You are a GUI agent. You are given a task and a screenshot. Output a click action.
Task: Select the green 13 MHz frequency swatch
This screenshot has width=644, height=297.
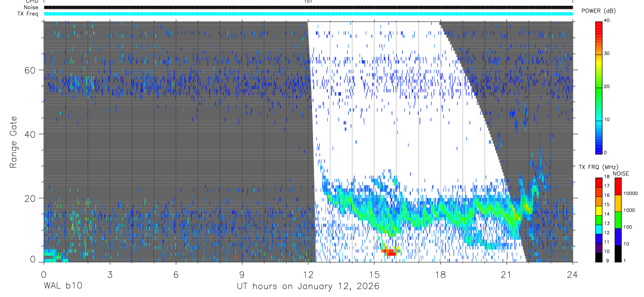599,220
